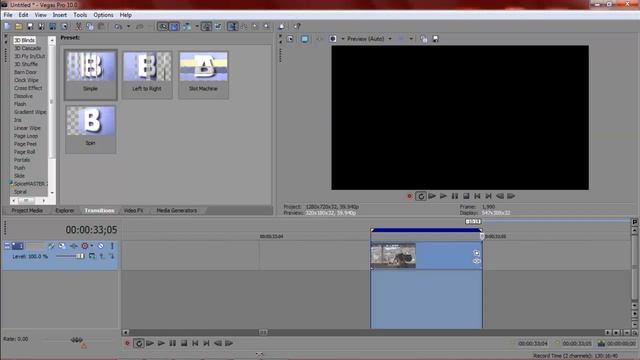Toggle Mute on the video track
Screen dimensions: 640x360
click(101, 246)
